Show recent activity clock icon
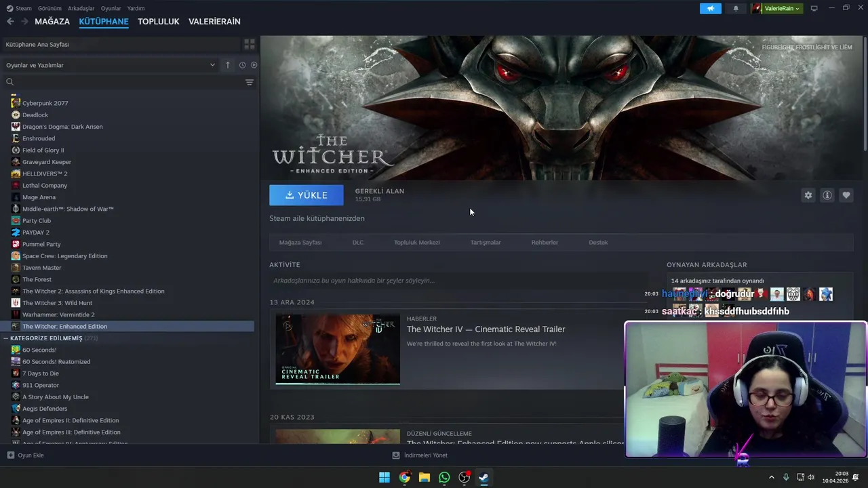 [242, 65]
